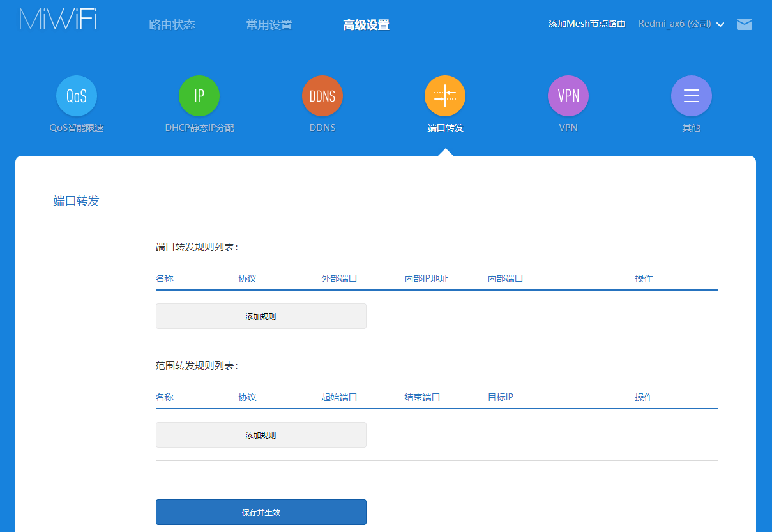Open the message notification icon
772x532 pixels.
click(744, 24)
